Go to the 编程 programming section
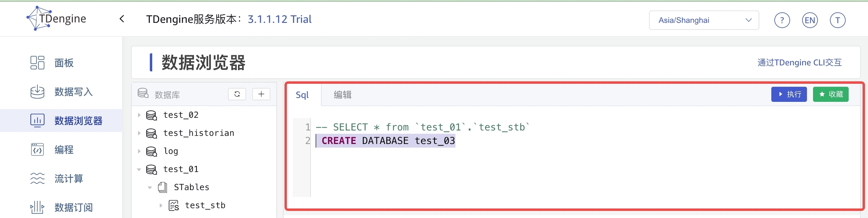The width and height of the screenshot is (868, 218). pos(63,150)
